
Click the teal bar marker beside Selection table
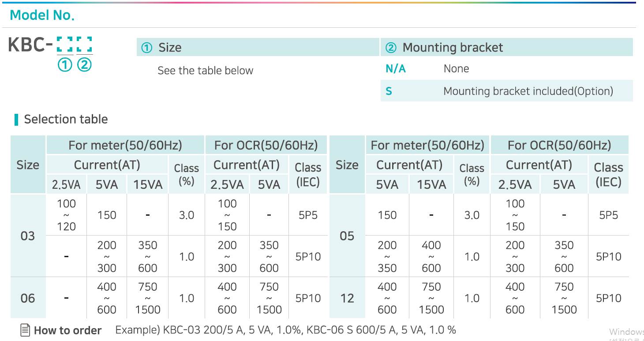click(16, 120)
